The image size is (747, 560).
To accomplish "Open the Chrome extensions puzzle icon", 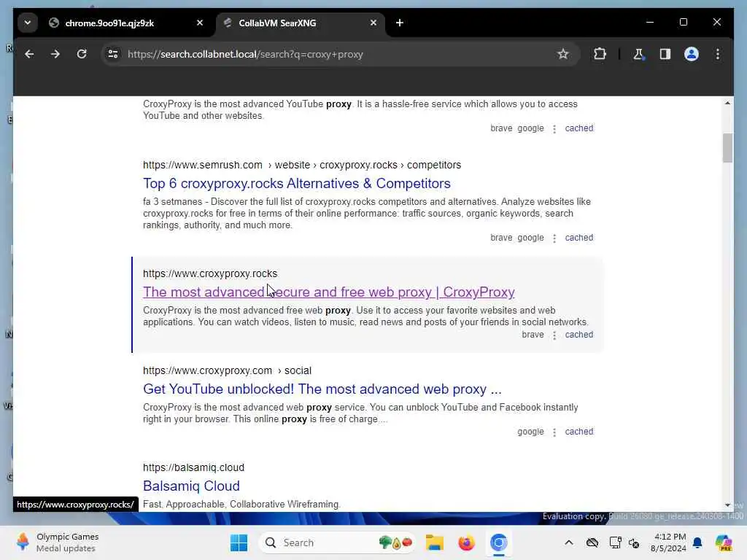I will (x=600, y=54).
